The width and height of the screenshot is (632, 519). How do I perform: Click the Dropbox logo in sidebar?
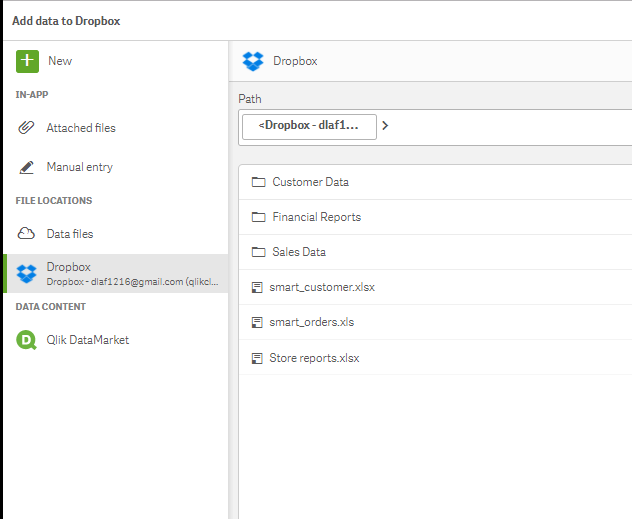pyautogui.click(x=27, y=274)
